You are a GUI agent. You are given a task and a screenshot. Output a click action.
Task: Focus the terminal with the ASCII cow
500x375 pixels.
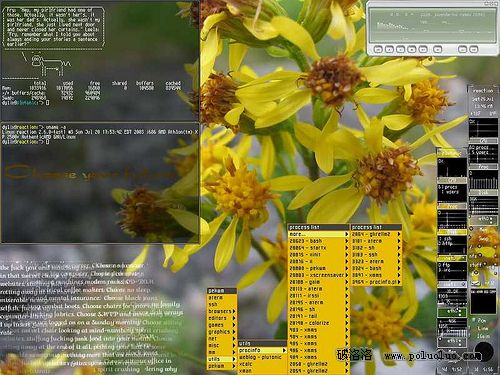pyautogui.click(x=100, y=61)
